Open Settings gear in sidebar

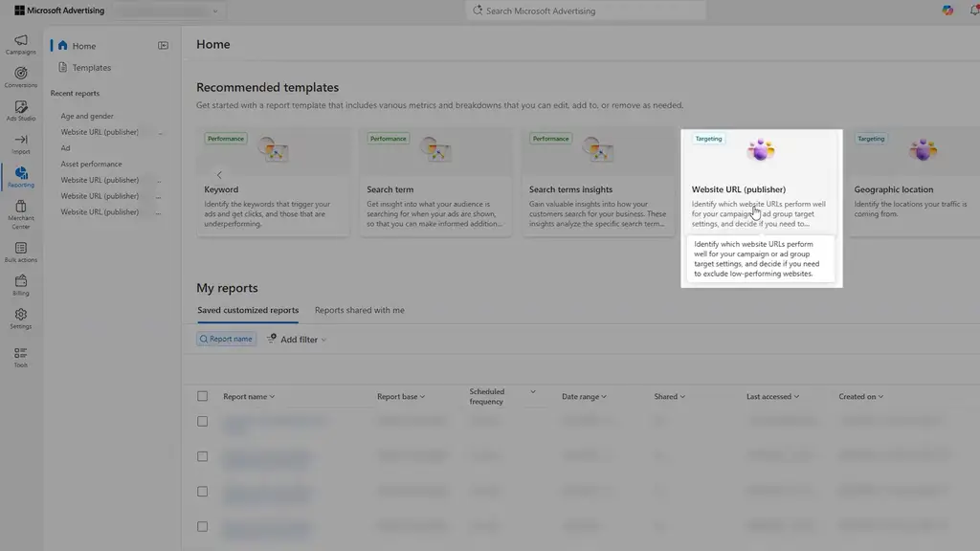click(21, 318)
